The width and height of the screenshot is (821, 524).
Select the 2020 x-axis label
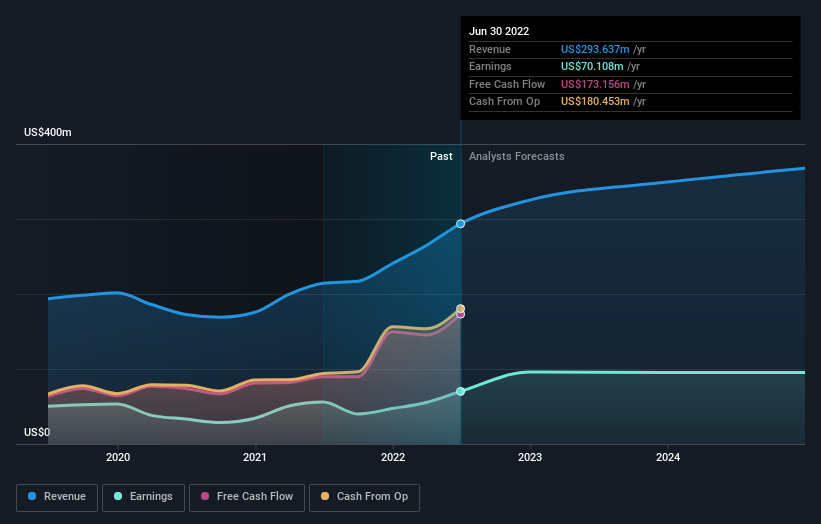[x=118, y=457]
